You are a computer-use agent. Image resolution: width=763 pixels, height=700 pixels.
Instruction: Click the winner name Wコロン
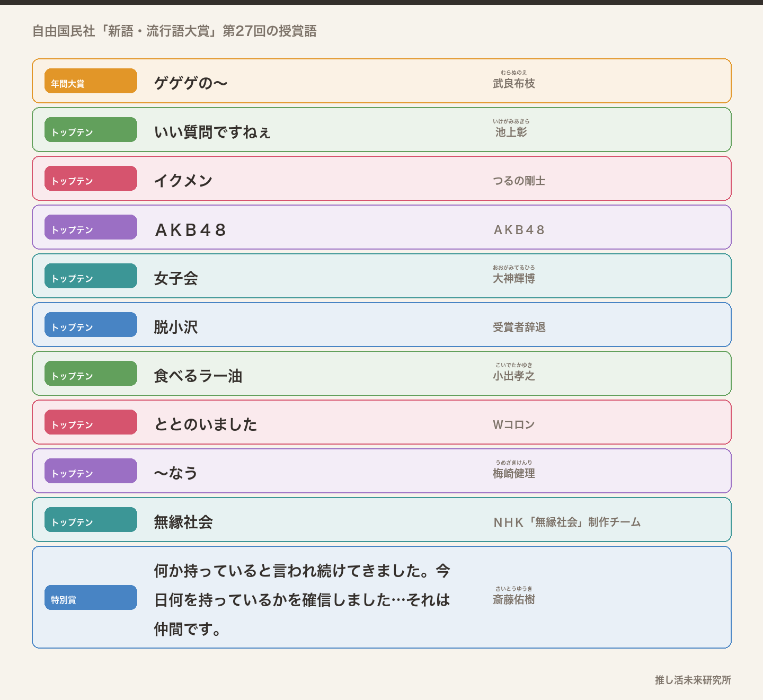coord(513,424)
